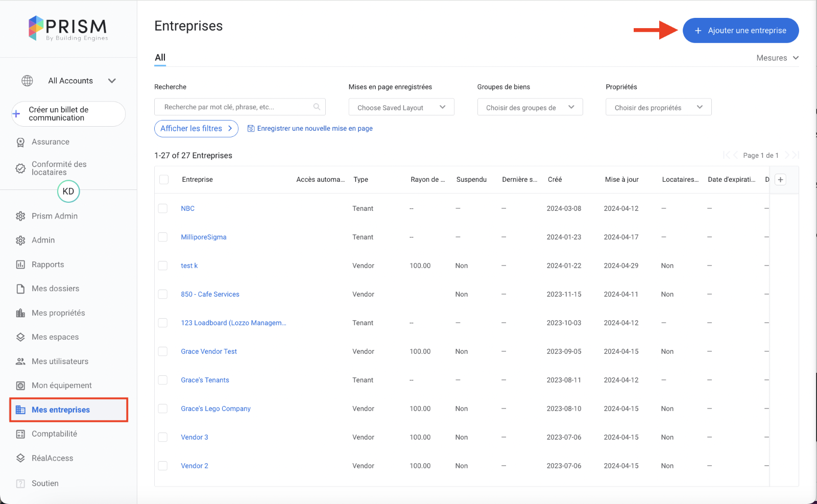817x504 pixels.
Task: Click the Mes propriétés building icon
Action: [x=20, y=313]
